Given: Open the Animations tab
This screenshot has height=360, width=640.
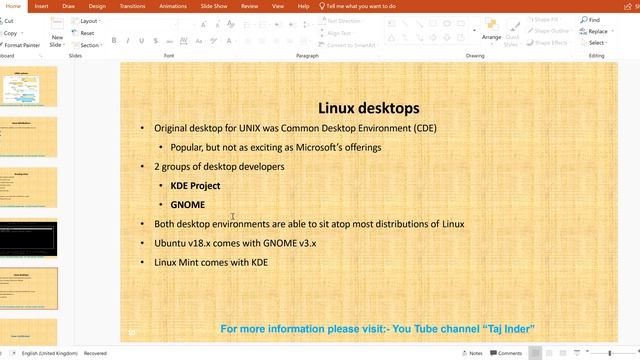Looking at the screenshot, I should click(173, 6).
